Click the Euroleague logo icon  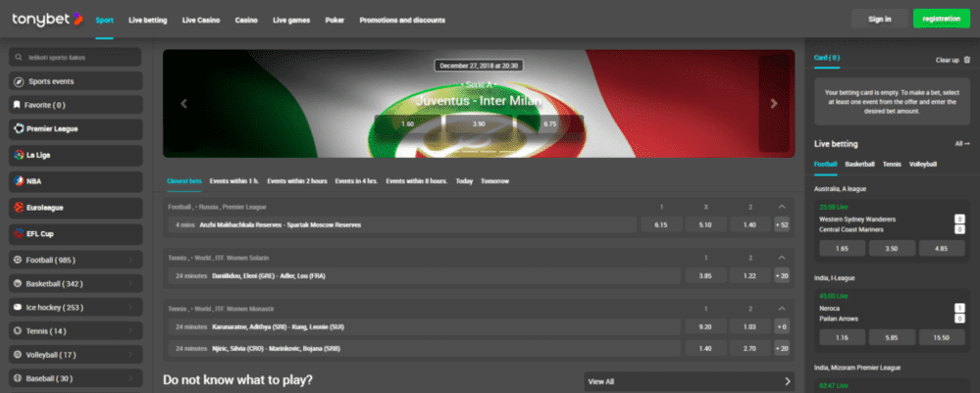click(x=19, y=208)
